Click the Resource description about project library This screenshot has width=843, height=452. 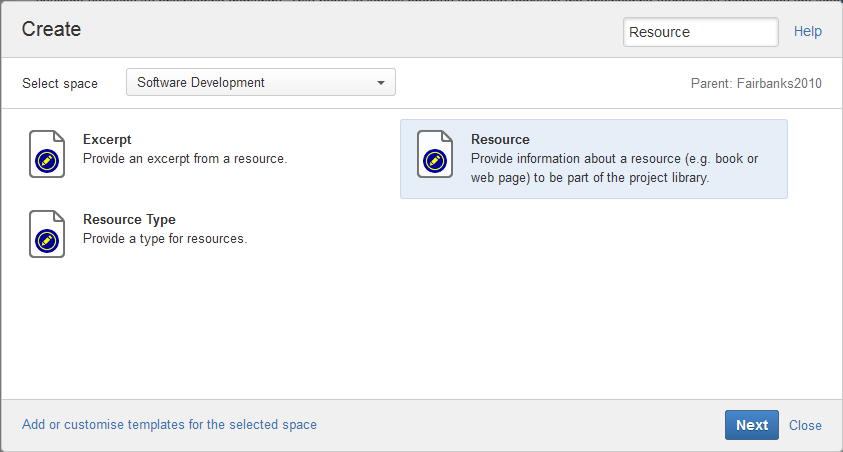tap(614, 168)
